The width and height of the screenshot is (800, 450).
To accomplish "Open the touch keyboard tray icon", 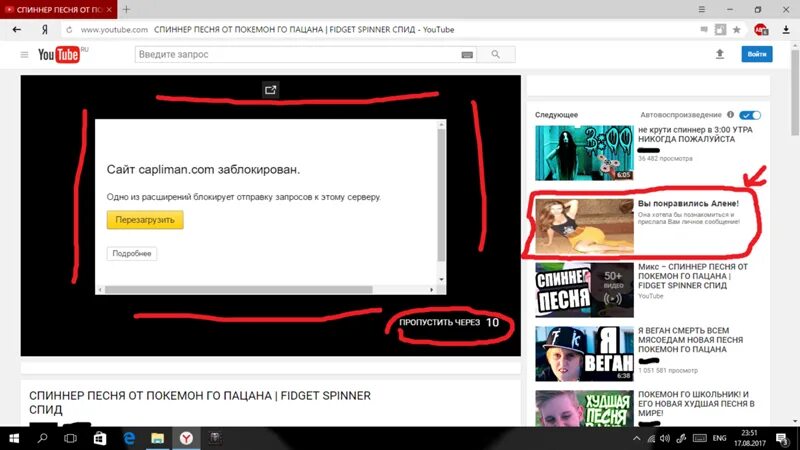I will (x=700, y=438).
